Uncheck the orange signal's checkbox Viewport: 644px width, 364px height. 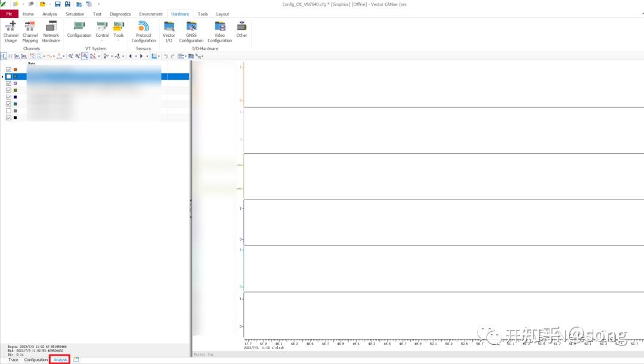tap(8, 69)
